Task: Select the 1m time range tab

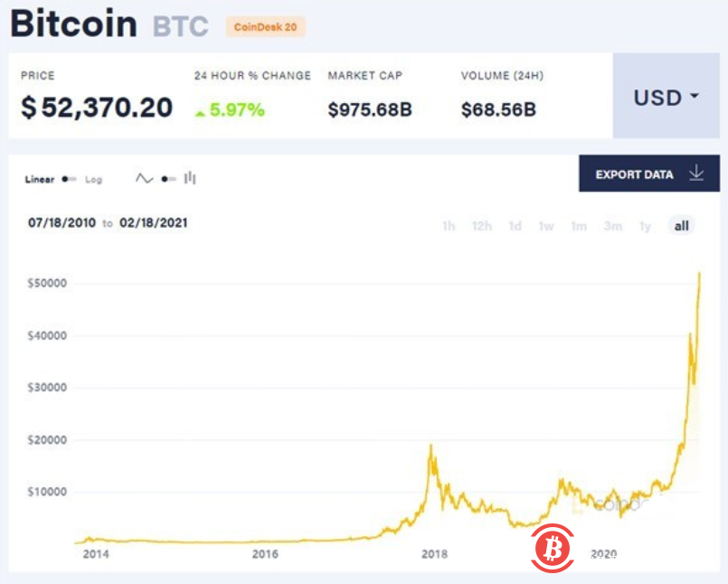Action: pyautogui.click(x=579, y=227)
